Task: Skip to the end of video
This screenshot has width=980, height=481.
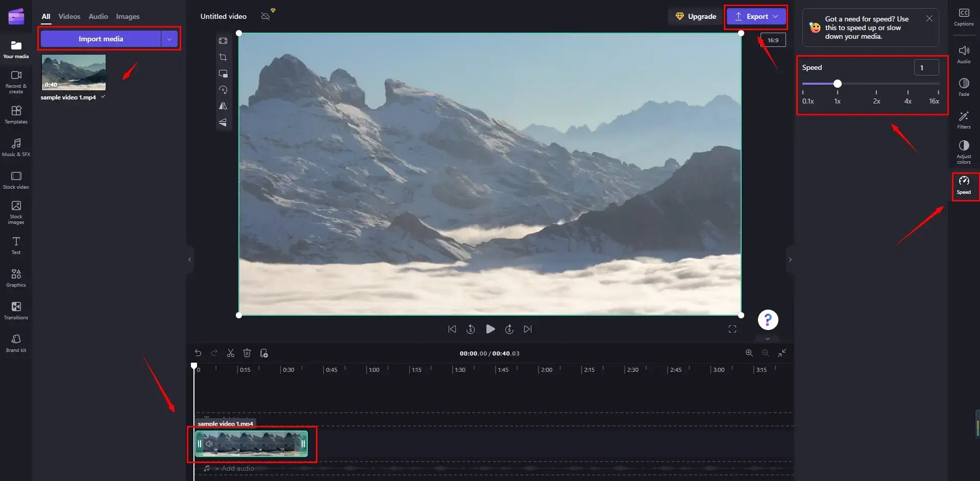Action: (528, 329)
